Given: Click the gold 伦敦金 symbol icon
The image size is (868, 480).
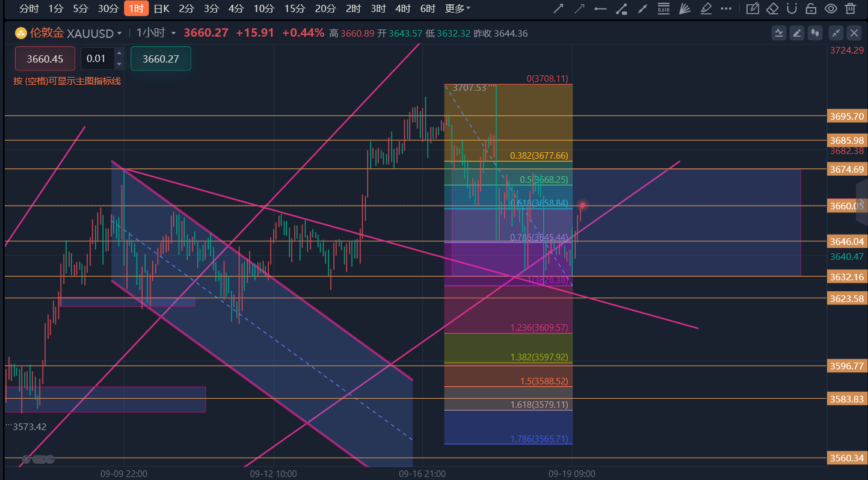Looking at the screenshot, I should (20, 33).
